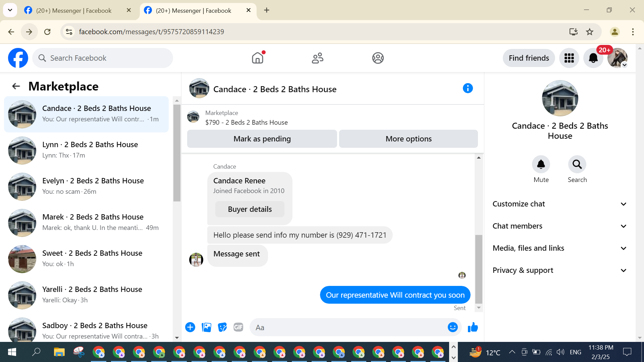Viewport: 644px width, 362px height.
Task: Send a thumbs-up like
Action: [x=473, y=327]
